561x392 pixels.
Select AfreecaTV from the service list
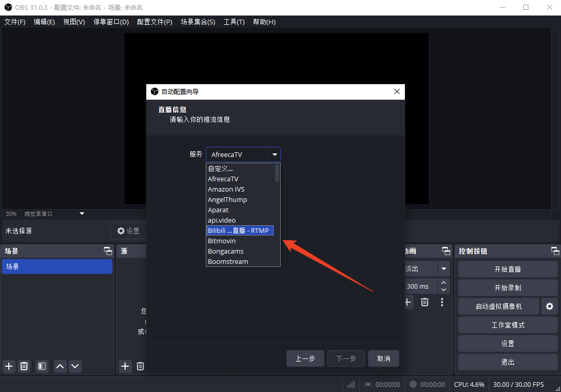[x=223, y=179]
